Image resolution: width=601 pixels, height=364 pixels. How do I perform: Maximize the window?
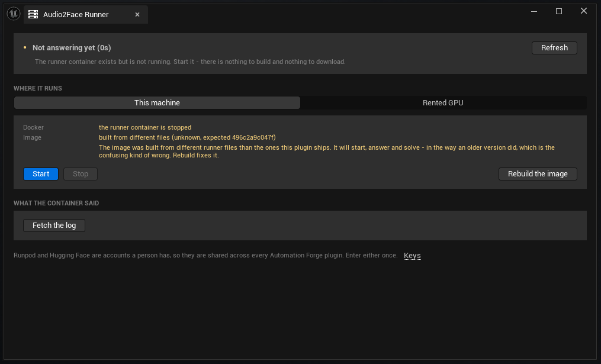click(x=559, y=11)
